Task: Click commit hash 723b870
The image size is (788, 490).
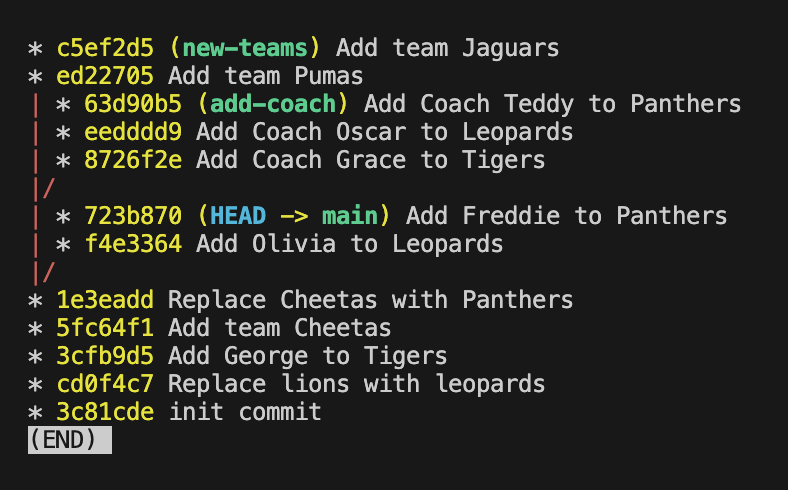Action: click(x=133, y=216)
